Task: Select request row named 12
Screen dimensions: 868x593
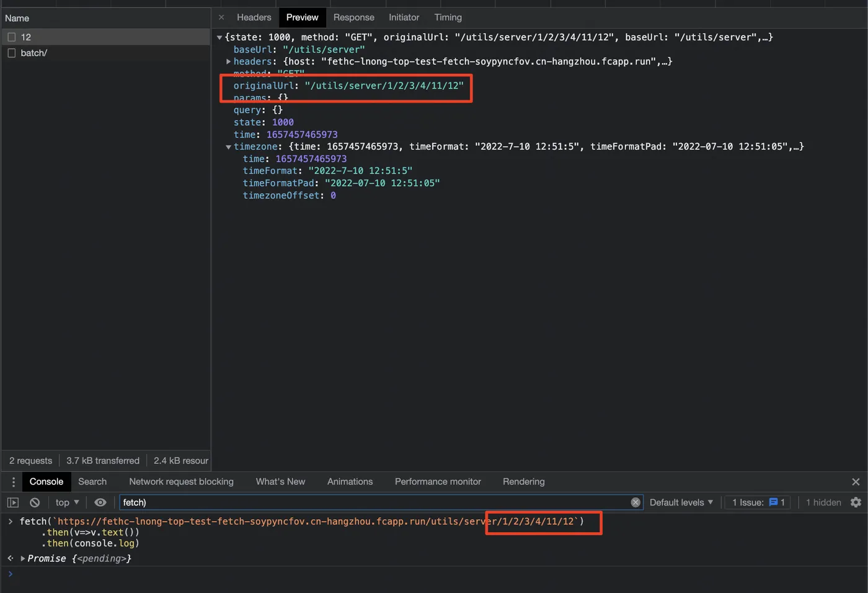Action: click(106, 37)
